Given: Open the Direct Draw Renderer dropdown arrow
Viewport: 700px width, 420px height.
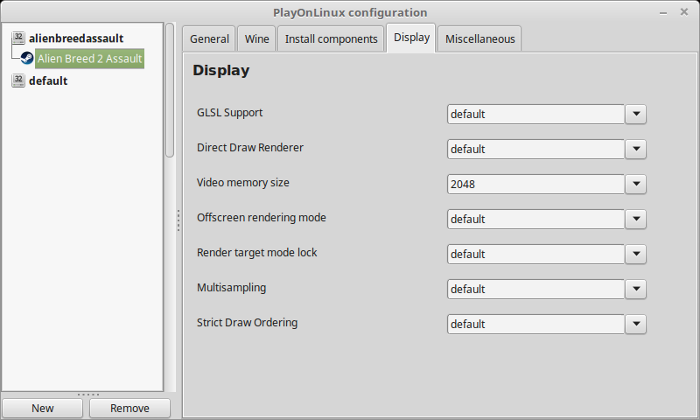Looking at the screenshot, I should [636, 149].
